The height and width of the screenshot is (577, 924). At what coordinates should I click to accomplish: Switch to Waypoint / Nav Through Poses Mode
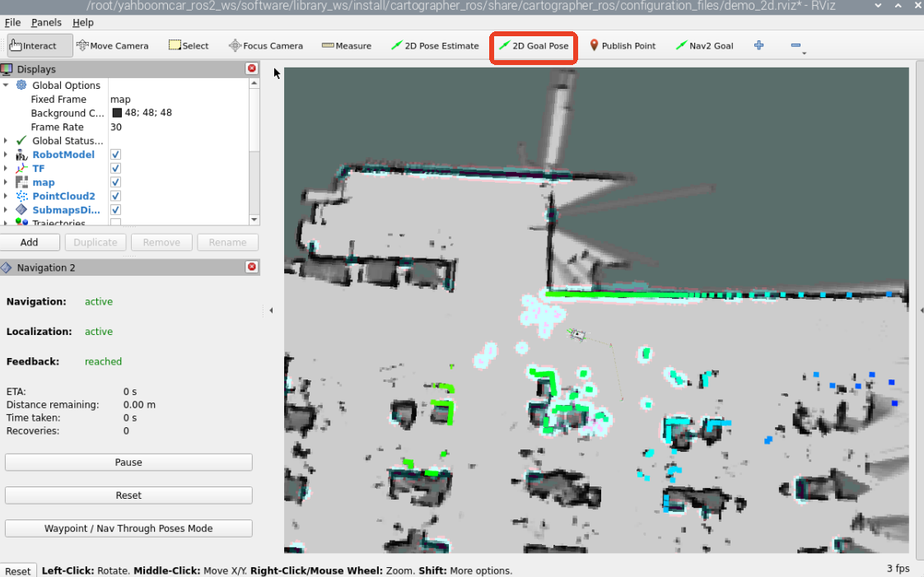pyautogui.click(x=128, y=528)
